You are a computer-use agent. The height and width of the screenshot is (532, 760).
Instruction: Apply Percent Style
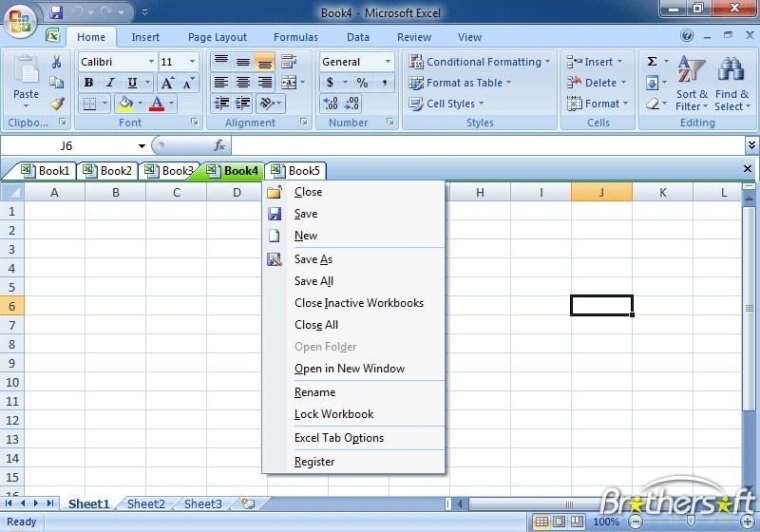(x=362, y=83)
